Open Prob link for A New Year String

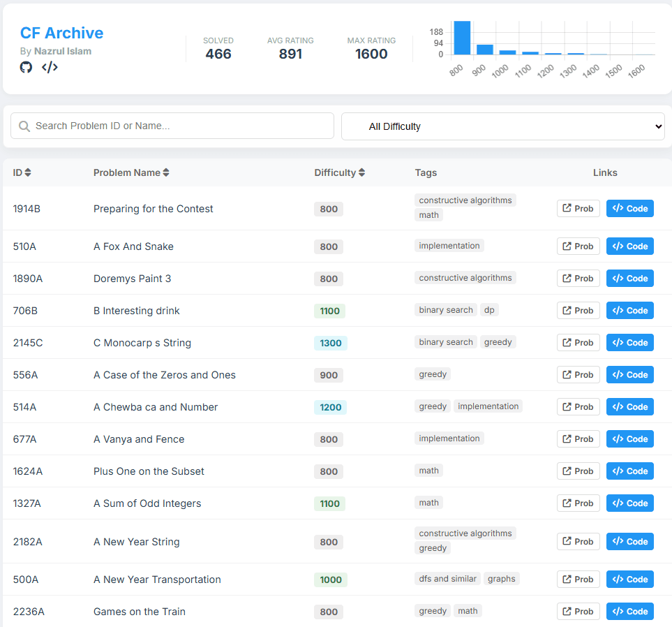click(x=578, y=542)
